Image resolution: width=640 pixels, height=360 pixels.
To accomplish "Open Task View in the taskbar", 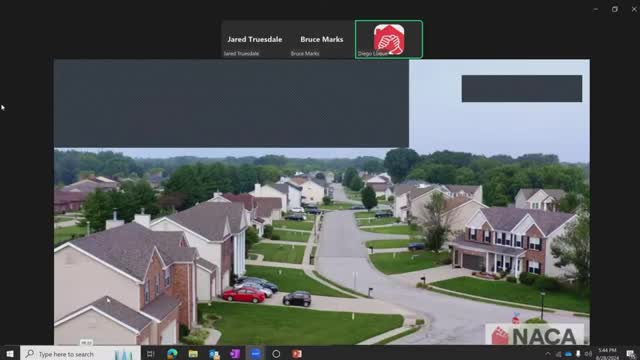I will point(150,354).
